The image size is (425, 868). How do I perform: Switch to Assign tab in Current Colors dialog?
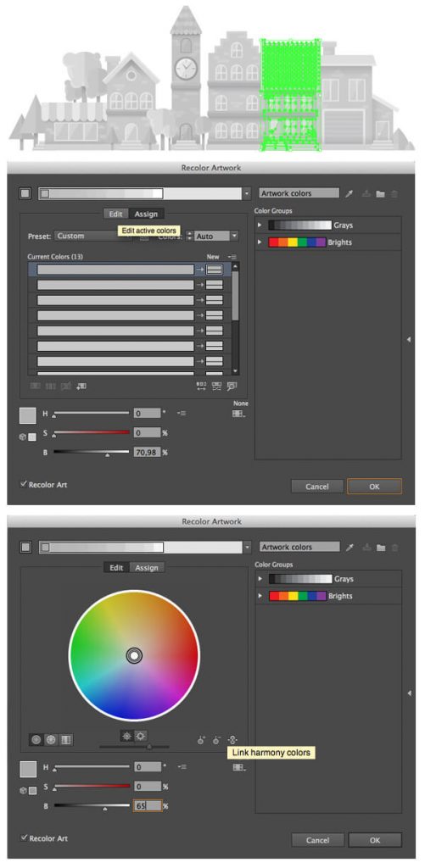(146, 214)
